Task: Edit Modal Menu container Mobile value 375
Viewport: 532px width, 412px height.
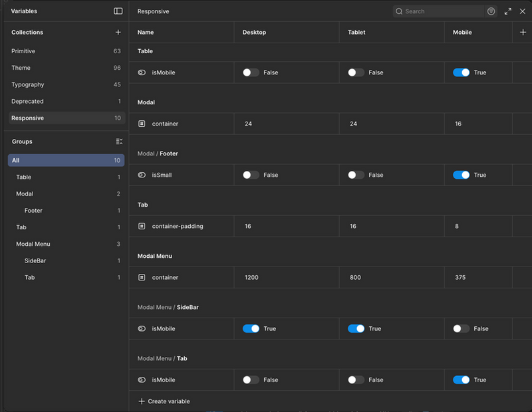Action: [478, 277]
